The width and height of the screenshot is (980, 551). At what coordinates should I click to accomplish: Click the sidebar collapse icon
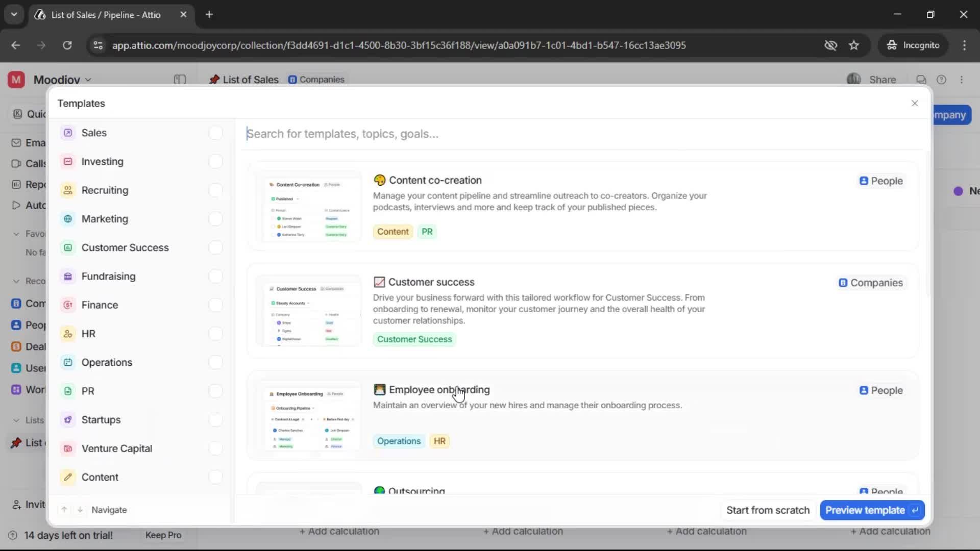180,80
